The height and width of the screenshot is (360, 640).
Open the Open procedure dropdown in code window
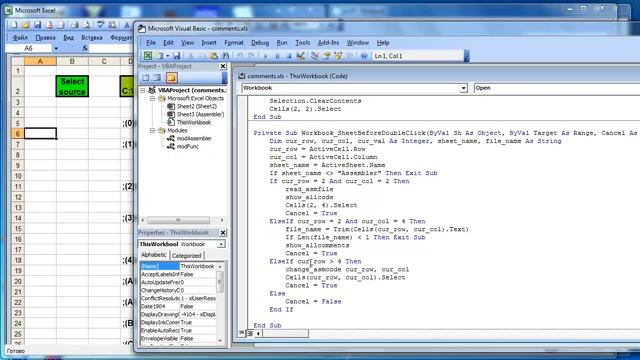(557, 88)
